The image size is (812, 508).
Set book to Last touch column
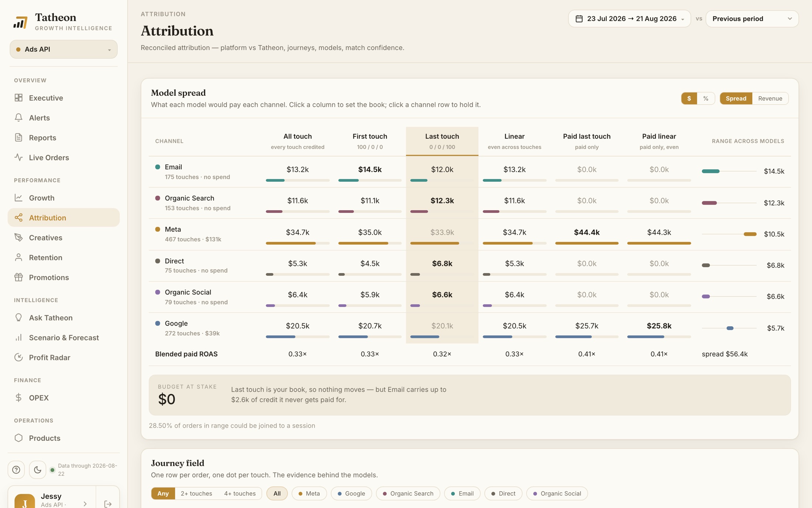[442, 141]
